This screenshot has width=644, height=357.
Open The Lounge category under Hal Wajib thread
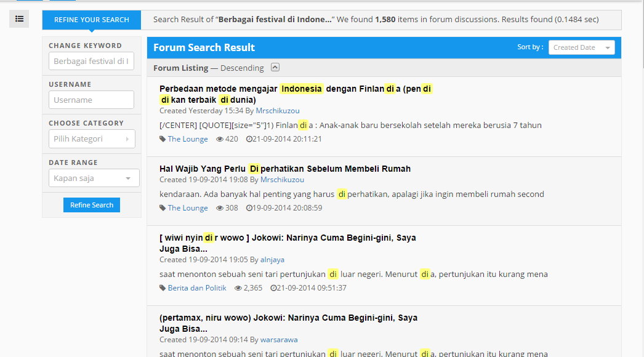pos(188,208)
